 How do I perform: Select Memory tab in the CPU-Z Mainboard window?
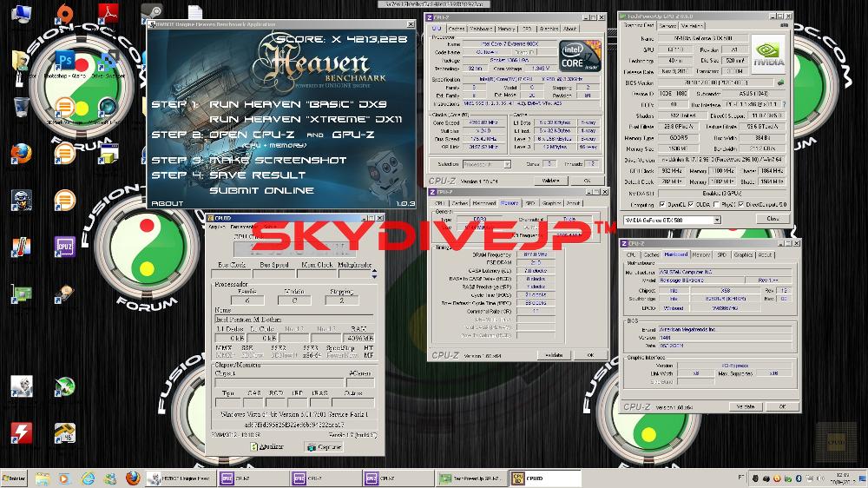pyautogui.click(x=700, y=254)
